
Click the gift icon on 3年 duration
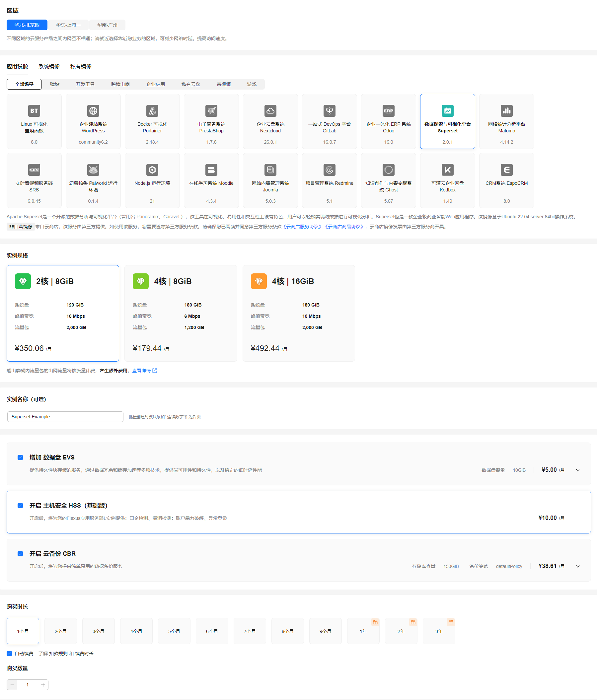pyautogui.click(x=451, y=622)
